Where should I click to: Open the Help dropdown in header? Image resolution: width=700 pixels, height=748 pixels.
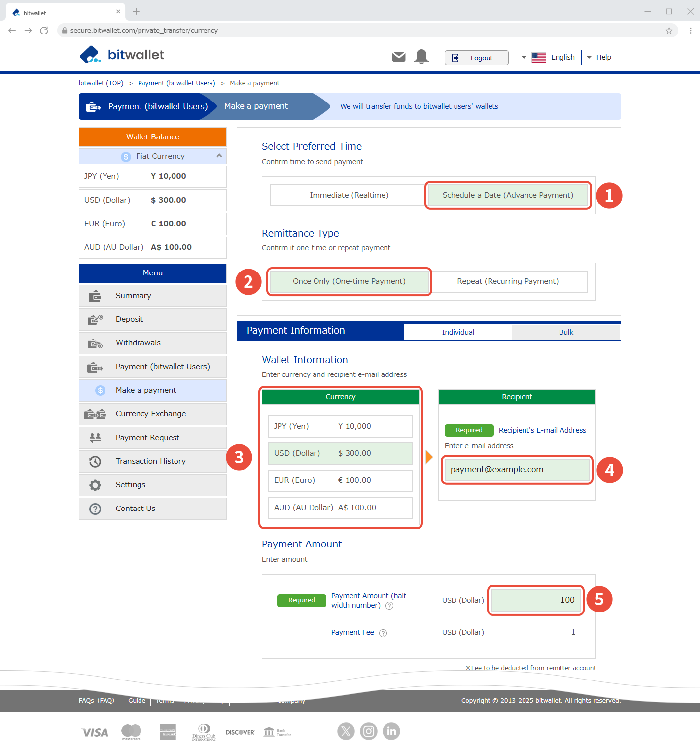[x=599, y=57]
